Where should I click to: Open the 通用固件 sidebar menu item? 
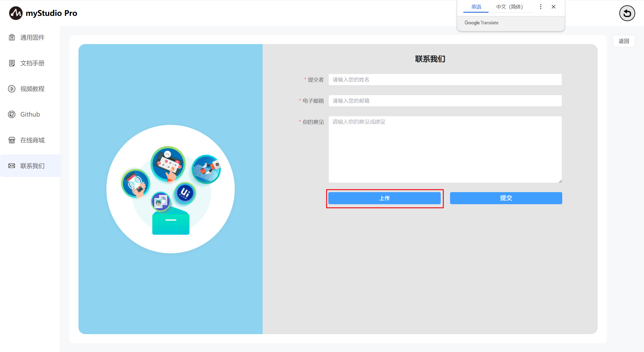(x=32, y=38)
